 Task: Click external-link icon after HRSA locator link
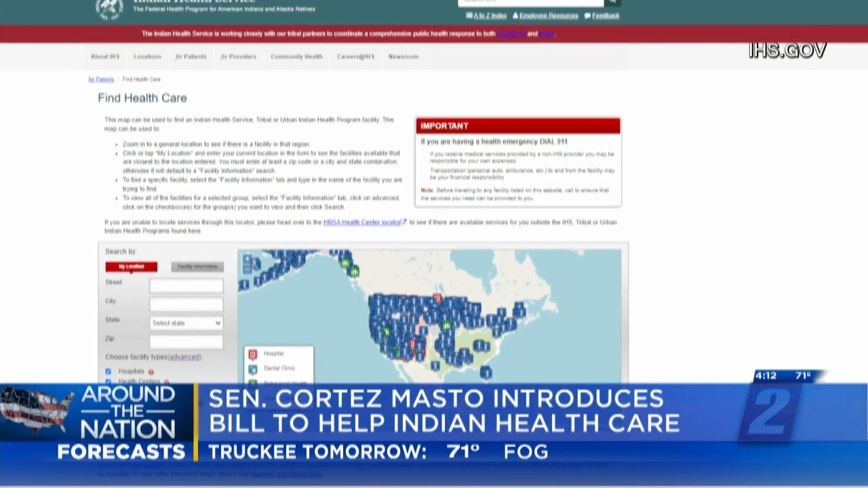404,222
